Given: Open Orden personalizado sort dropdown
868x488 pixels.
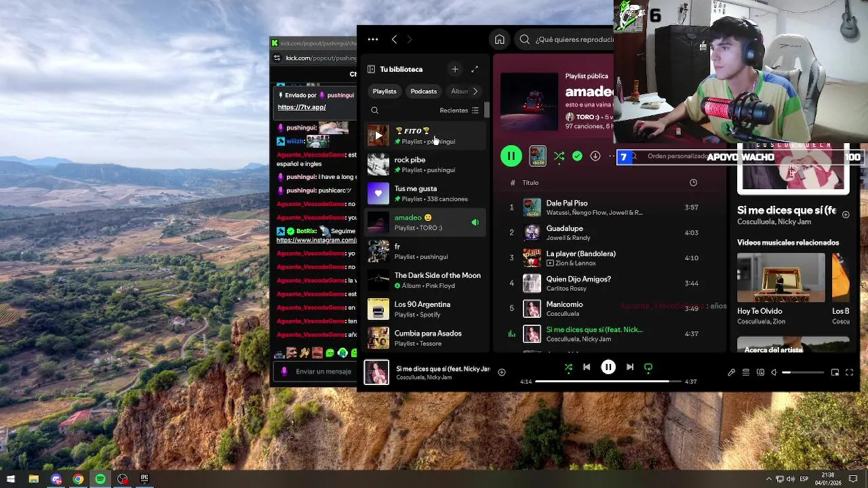Looking at the screenshot, I should 677,156.
